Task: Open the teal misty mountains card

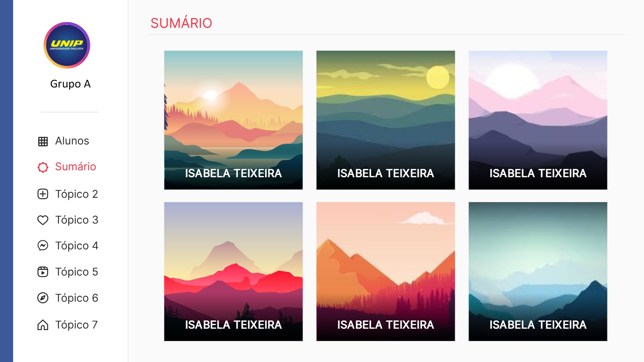Action: point(538,271)
